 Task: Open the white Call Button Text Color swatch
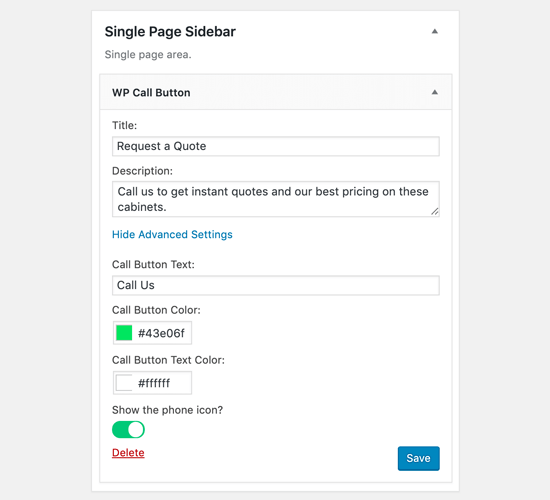(124, 382)
